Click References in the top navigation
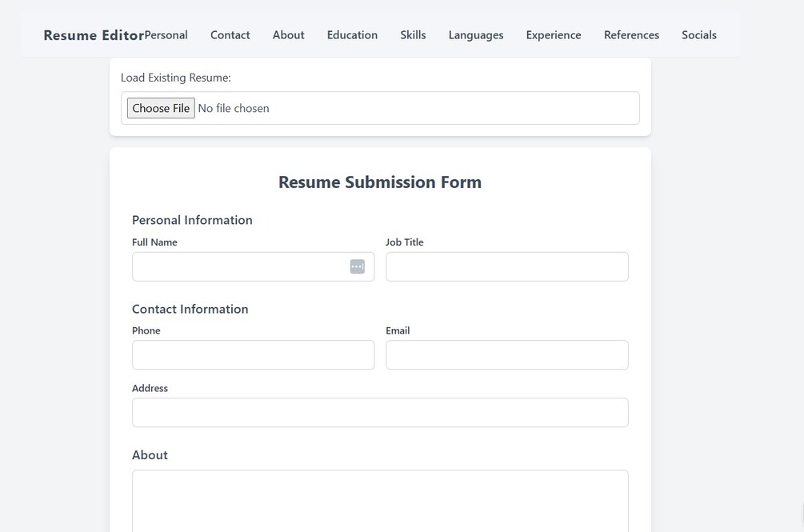 pos(631,35)
